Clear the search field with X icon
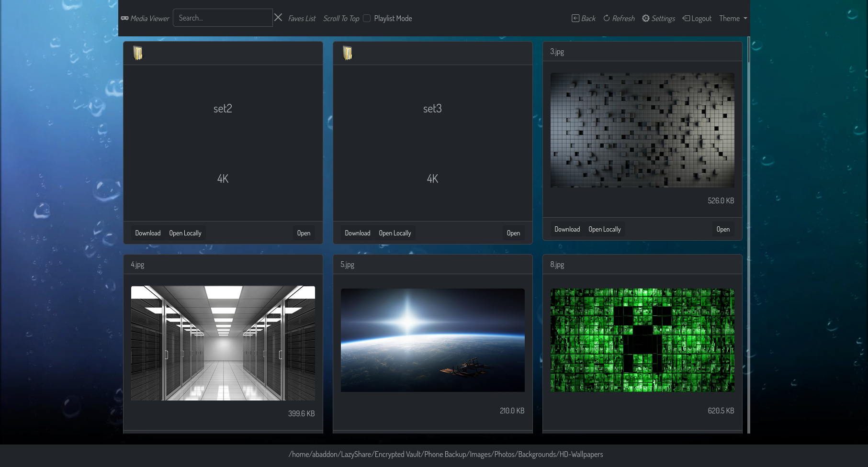 (278, 18)
